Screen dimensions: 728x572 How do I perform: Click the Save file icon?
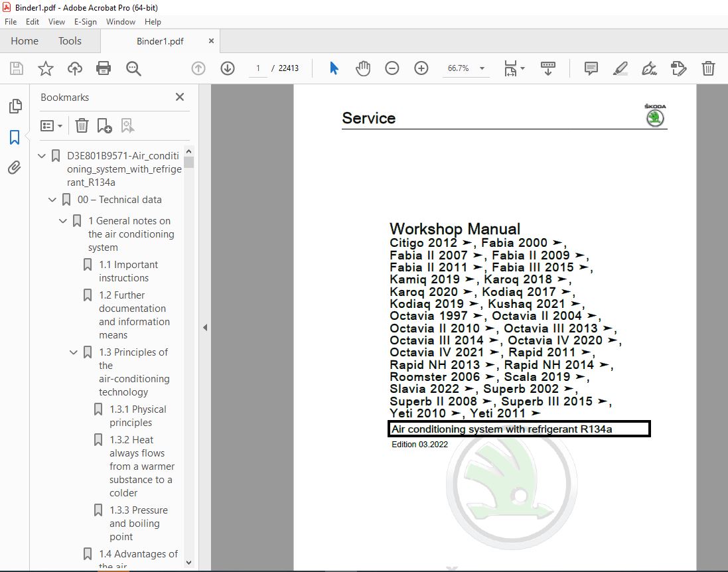(17, 68)
